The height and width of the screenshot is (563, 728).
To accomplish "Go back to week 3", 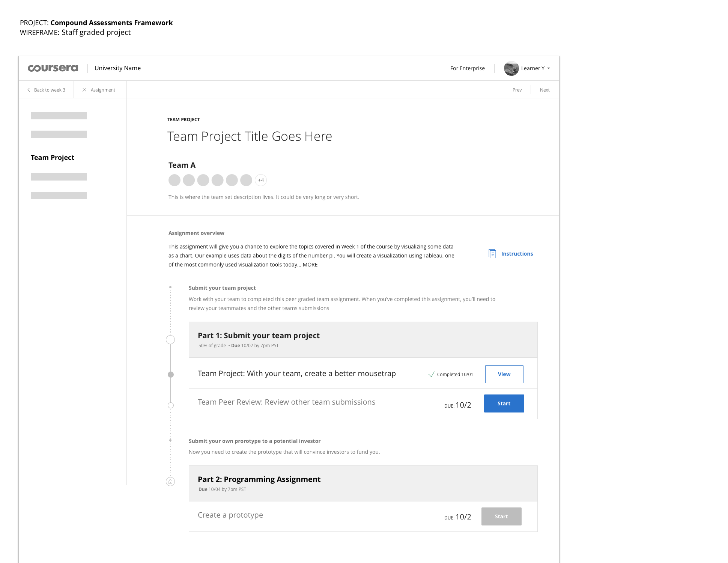I will [x=50, y=90].
